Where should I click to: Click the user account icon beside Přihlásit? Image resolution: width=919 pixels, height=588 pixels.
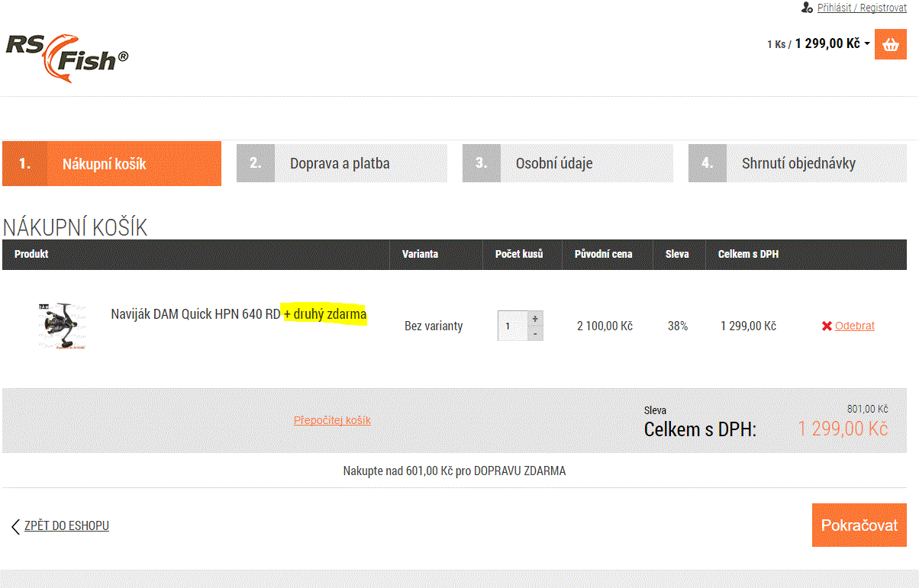point(807,8)
